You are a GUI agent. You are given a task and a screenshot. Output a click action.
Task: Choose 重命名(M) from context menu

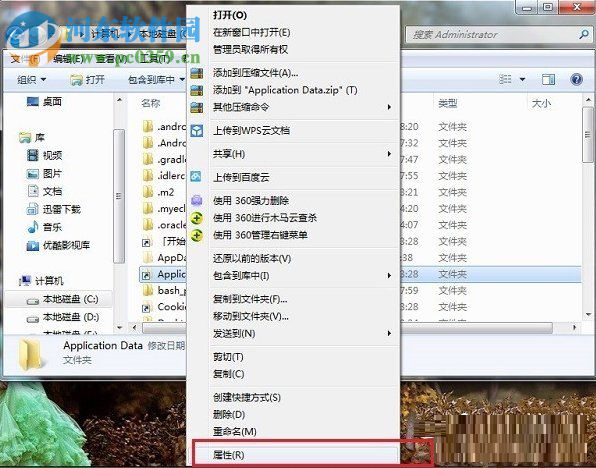(235, 432)
